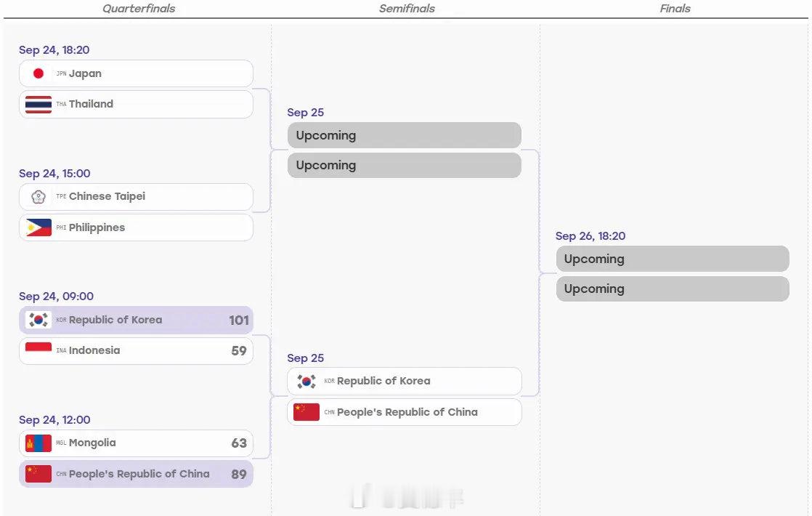This screenshot has width=812, height=516.
Task: Open the Finals column header
Action: coord(675,8)
